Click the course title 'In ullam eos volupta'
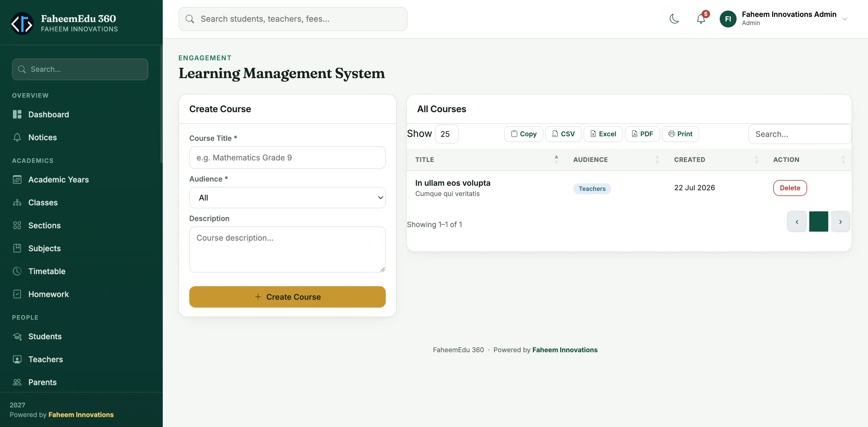The image size is (868, 427). point(452,183)
